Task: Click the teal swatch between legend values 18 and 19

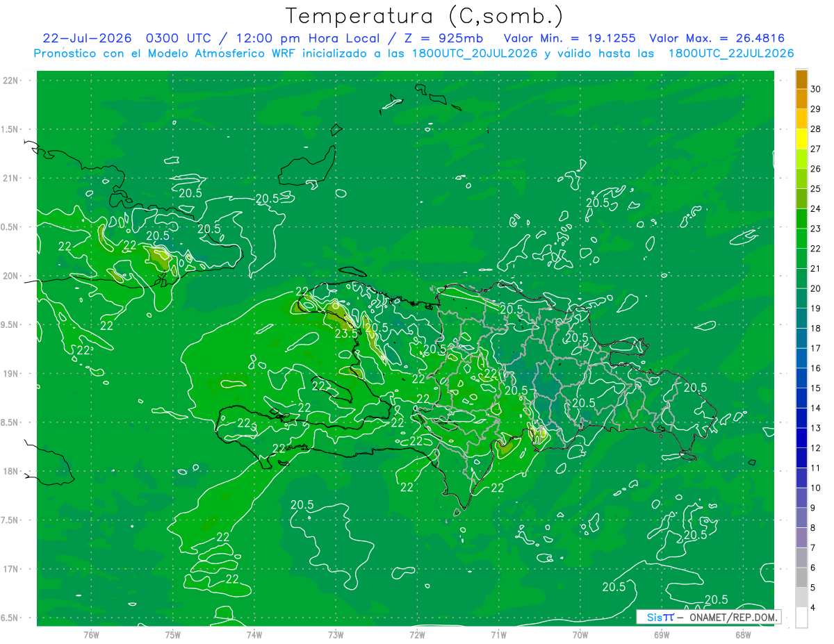Action: [x=801, y=319]
